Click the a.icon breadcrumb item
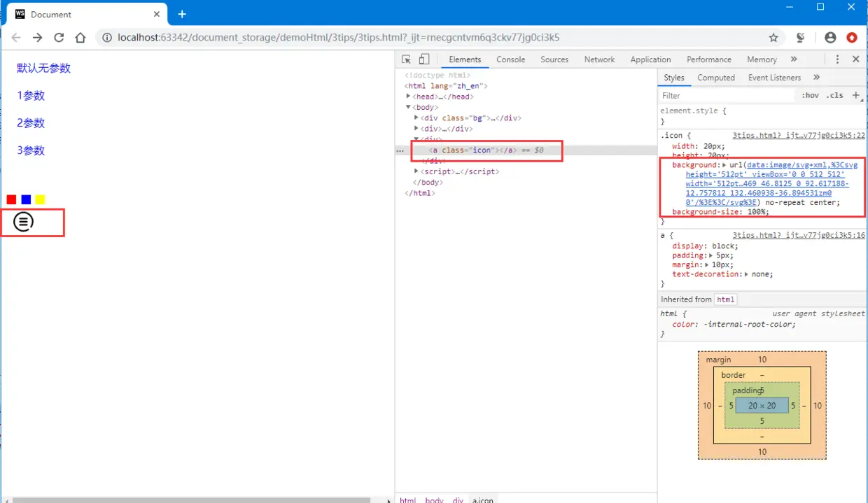 (x=483, y=500)
